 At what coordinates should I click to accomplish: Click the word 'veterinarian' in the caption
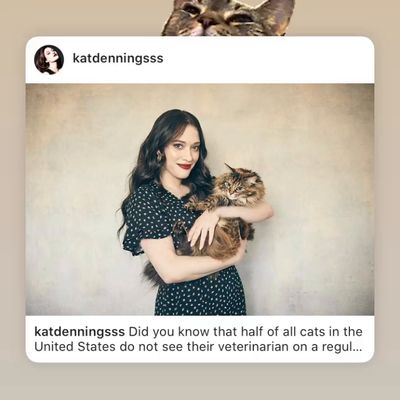point(253,347)
